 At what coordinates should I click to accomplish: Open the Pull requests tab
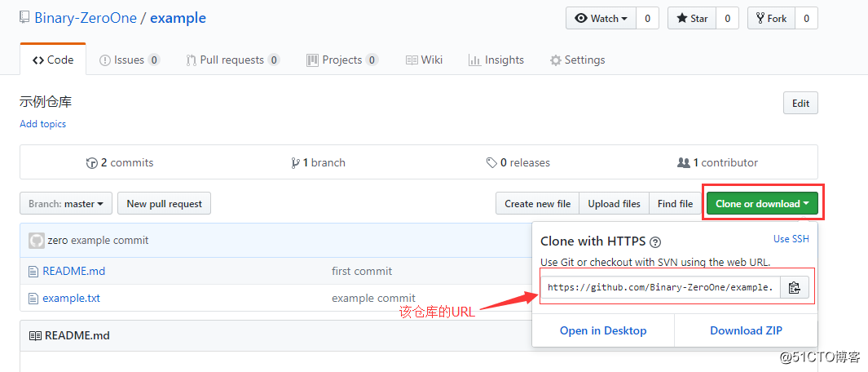(233, 60)
